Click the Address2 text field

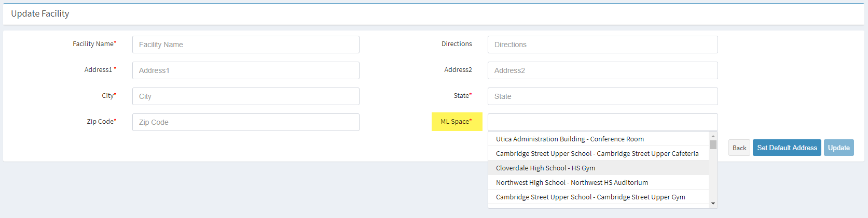tap(602, 70)
